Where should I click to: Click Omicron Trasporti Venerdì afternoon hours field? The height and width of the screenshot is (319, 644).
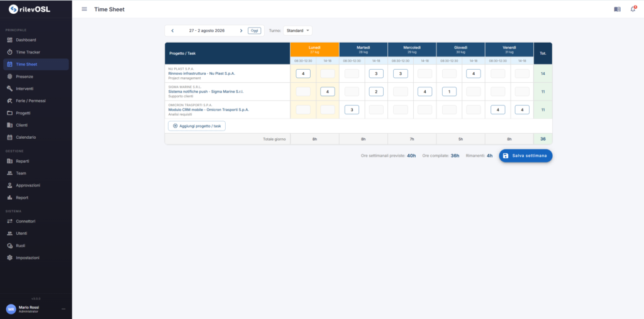tap(522, 110)
